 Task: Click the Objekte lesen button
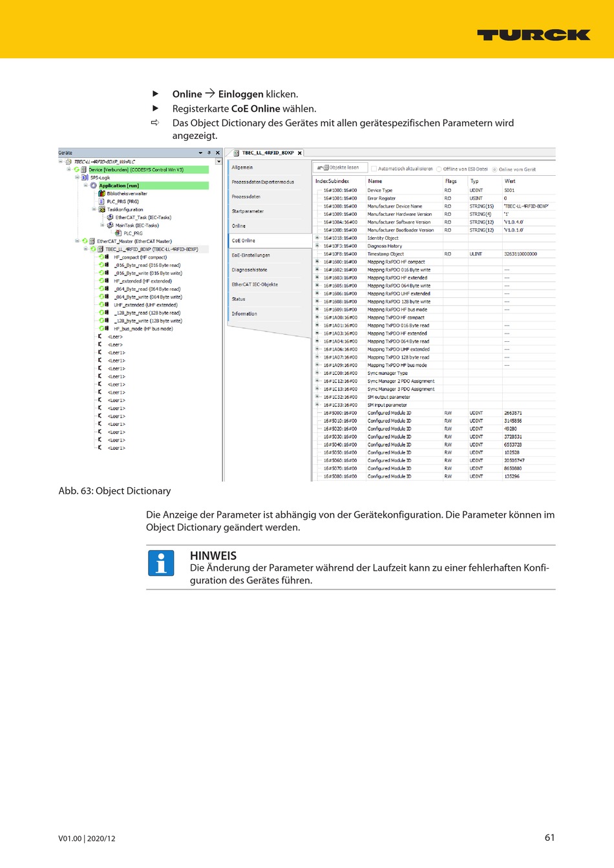point(341,167)
